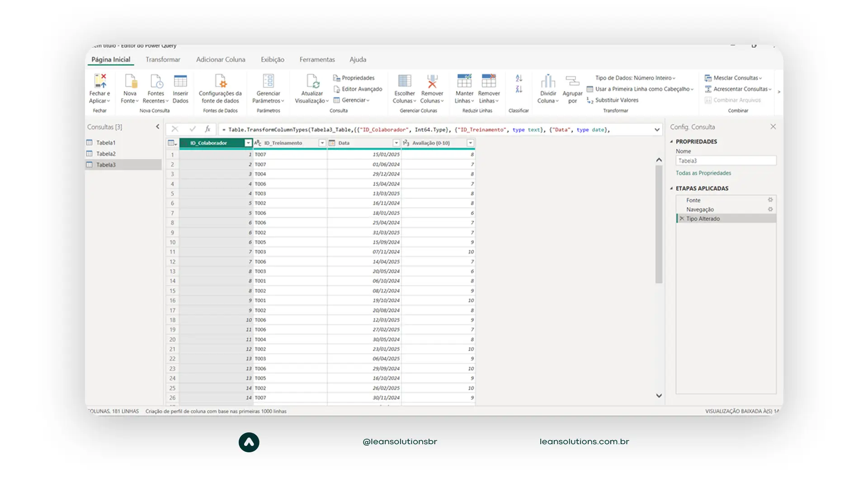The height and width of the screenshot is (488, 868).
Task: Click Acrescentar Consultas
Action: [738, 89]
